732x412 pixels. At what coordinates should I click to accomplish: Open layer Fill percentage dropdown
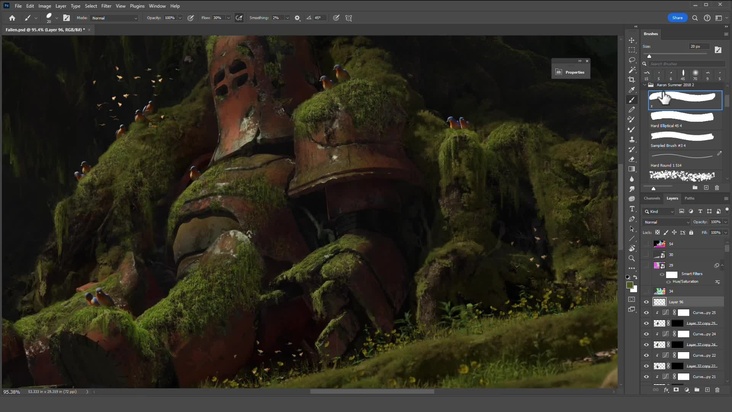click(x=725, y=232)
